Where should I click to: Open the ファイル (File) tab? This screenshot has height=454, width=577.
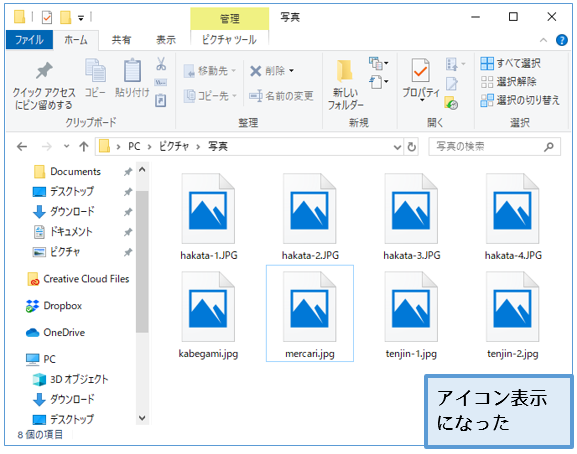[29, 40]
